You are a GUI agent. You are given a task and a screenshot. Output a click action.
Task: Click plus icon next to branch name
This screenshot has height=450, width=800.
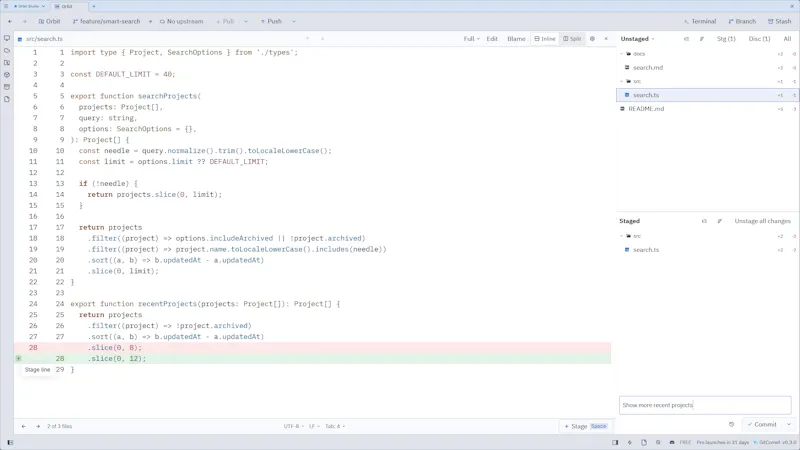[x=150, y=21]
